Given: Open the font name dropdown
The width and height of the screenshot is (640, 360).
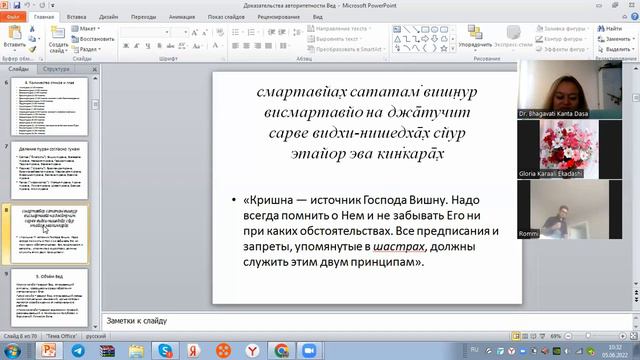Looking at the screenshot, I should coord(167,33).
